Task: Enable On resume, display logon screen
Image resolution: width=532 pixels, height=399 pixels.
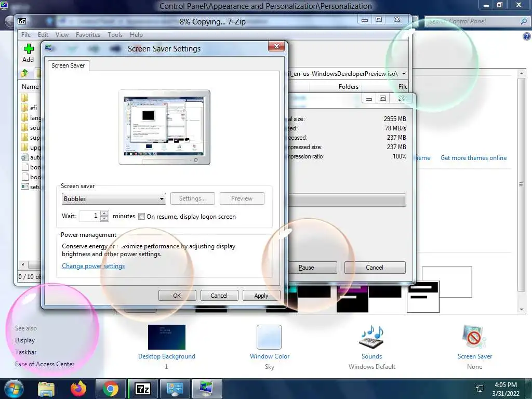Action: 142,217
